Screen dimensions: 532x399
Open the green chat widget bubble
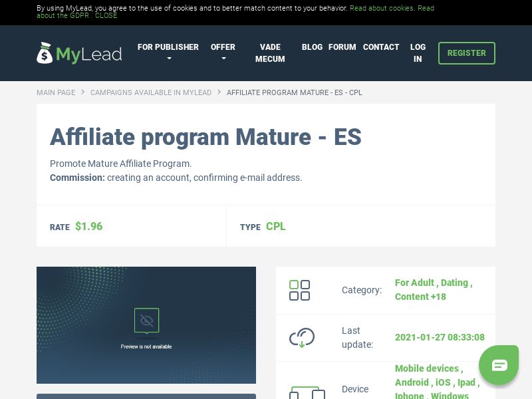point(499,364)
